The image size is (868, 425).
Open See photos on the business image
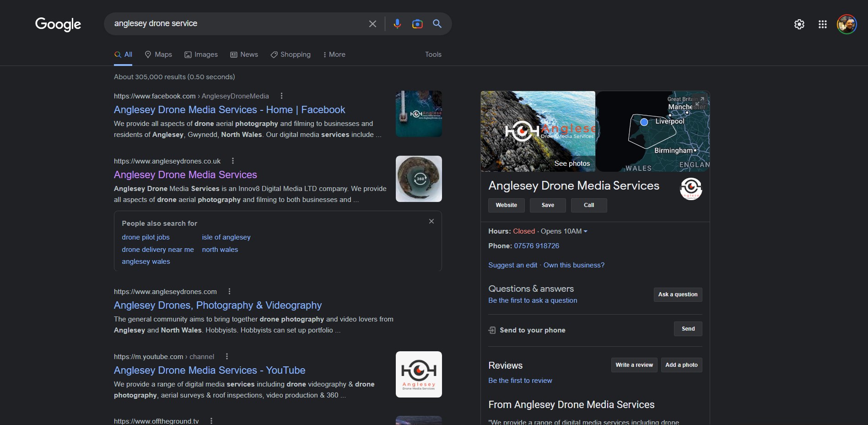pos(572,163)
